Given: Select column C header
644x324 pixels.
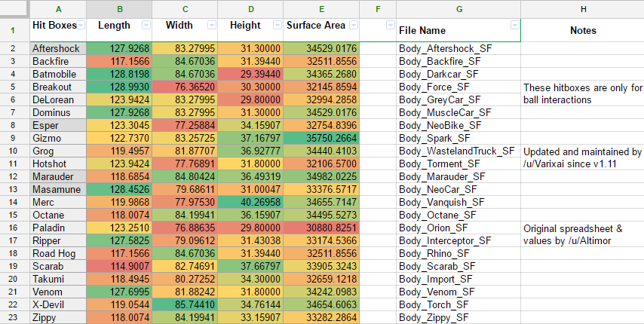Looking at the screenshot, I should pos(185,9).
